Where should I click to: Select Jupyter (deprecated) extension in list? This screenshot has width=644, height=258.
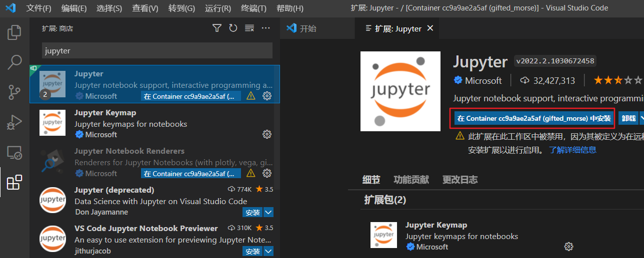154,201
